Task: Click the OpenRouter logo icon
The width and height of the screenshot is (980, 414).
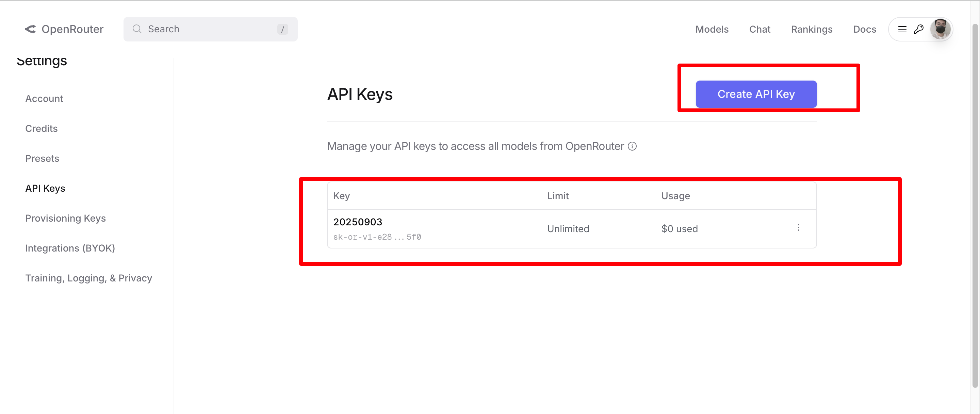Action: (x=30, y=29)
